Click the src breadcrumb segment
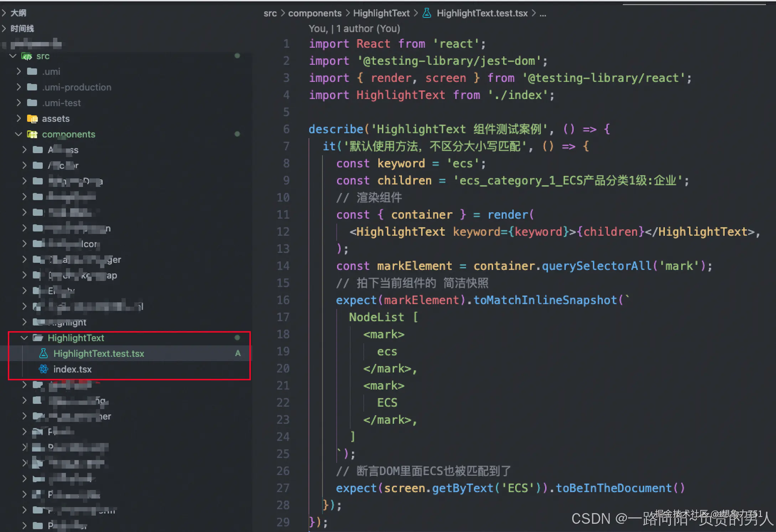The width and height of the screenshot is (776, 532). [270, 13]
